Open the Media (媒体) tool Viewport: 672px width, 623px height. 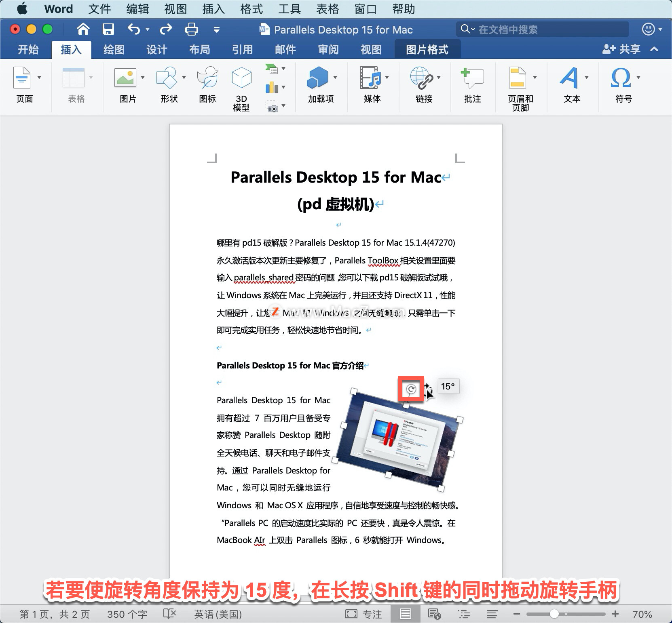[370, 78]
